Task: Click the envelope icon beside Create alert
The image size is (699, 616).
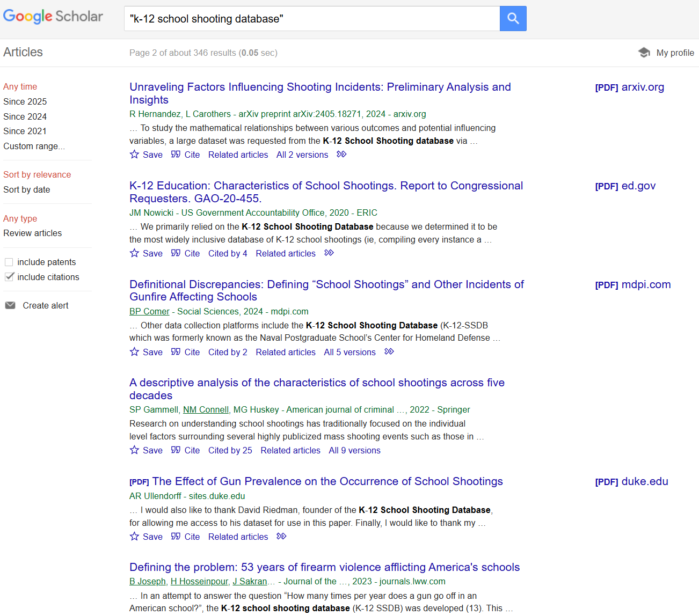Action: pos(10,305)
